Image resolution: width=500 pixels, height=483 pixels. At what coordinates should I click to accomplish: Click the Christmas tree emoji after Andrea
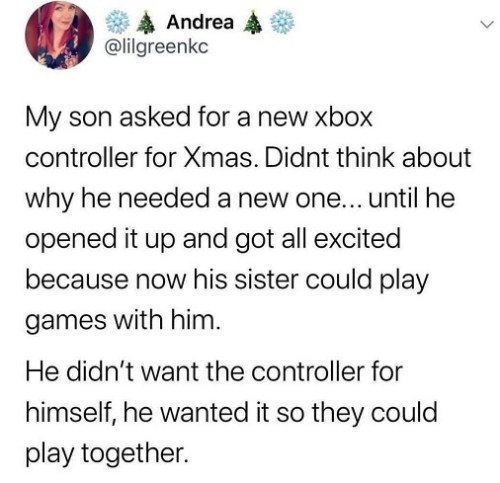[253, 23]
